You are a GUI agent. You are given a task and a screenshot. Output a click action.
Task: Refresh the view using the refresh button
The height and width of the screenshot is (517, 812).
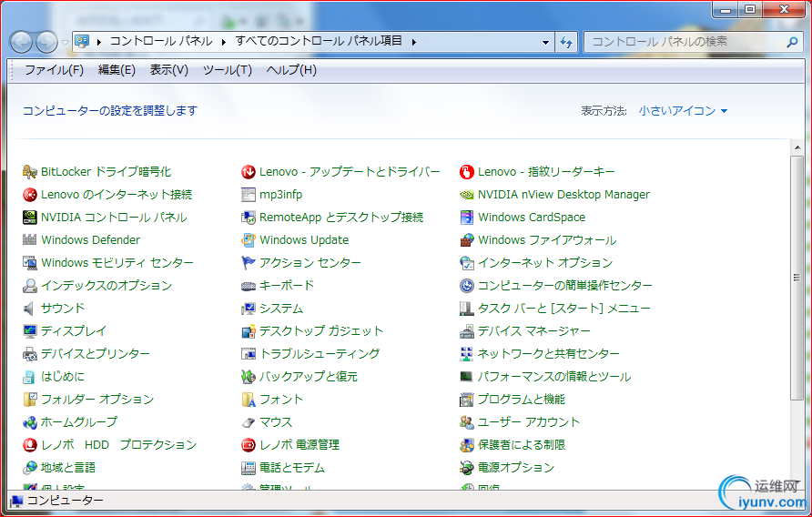[566, 43]
